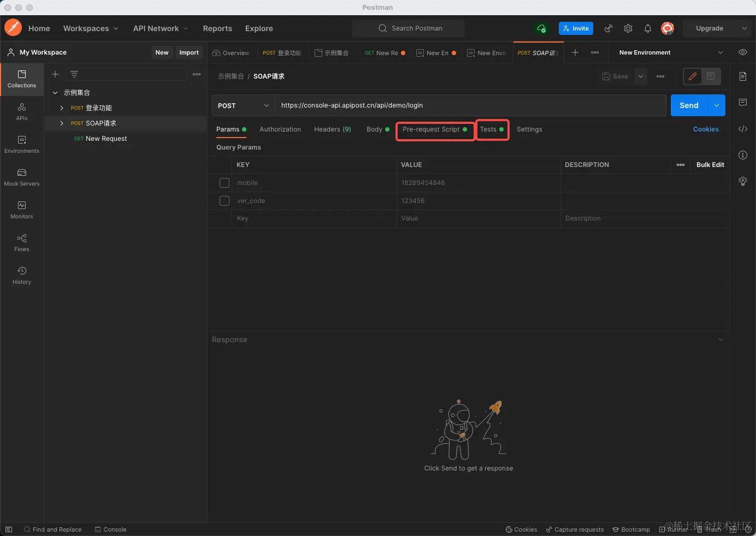This screenshot has height=536, width=756.
Task: Check the ver_code parameter checkbox
Action: coord(224,201)
